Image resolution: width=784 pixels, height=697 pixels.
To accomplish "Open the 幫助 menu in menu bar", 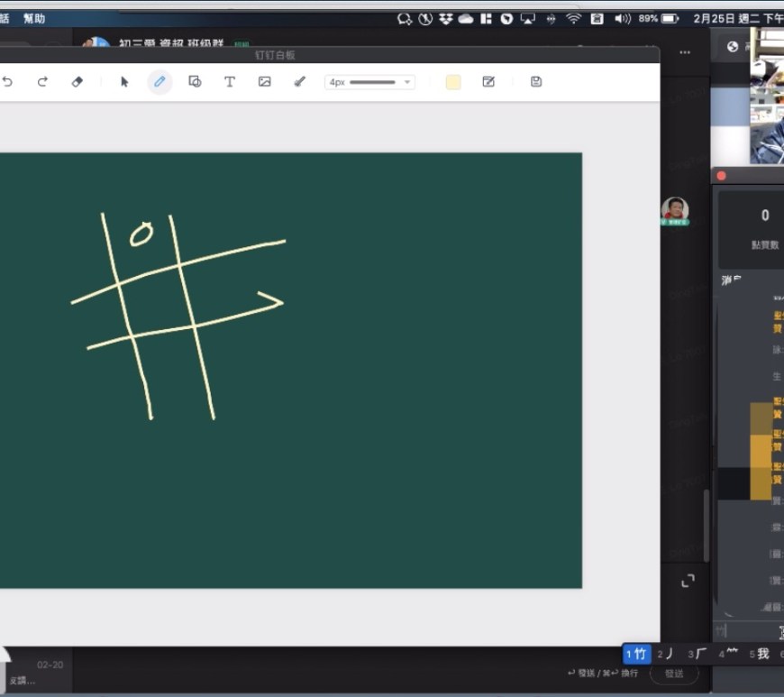I will (34, 19).
